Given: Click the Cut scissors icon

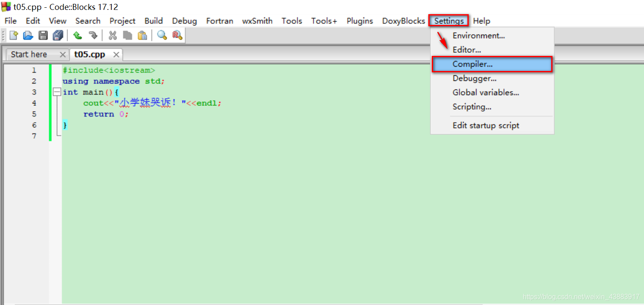Looking at the screenshot, I should tap(113, 35).
